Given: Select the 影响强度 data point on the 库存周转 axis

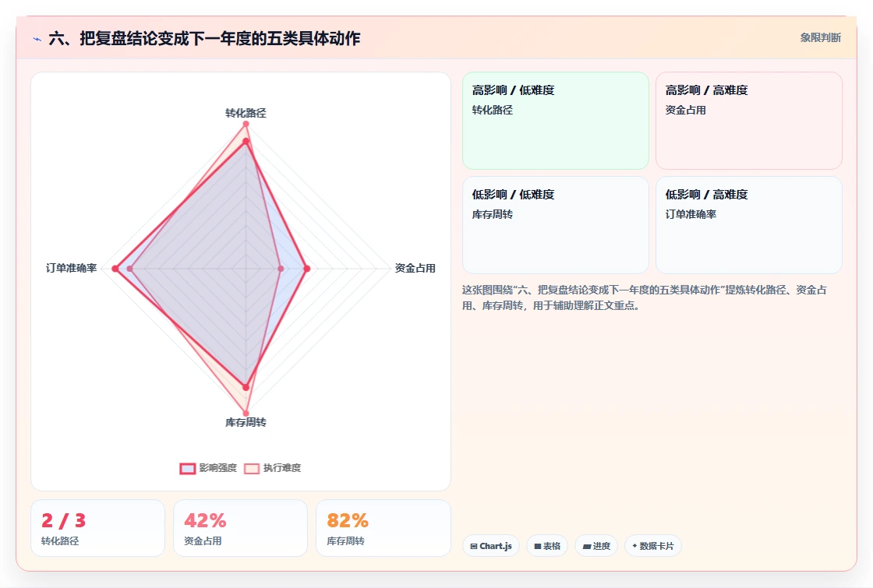Looking at the screenshot, I should (246, 387).
